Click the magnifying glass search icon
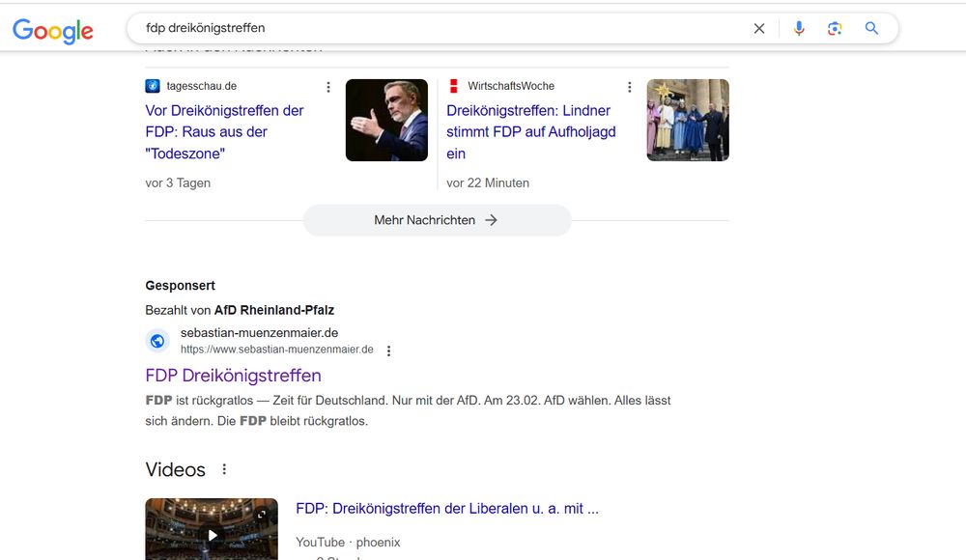The width and height of the screenshot is (966, 560). (871, 28)
